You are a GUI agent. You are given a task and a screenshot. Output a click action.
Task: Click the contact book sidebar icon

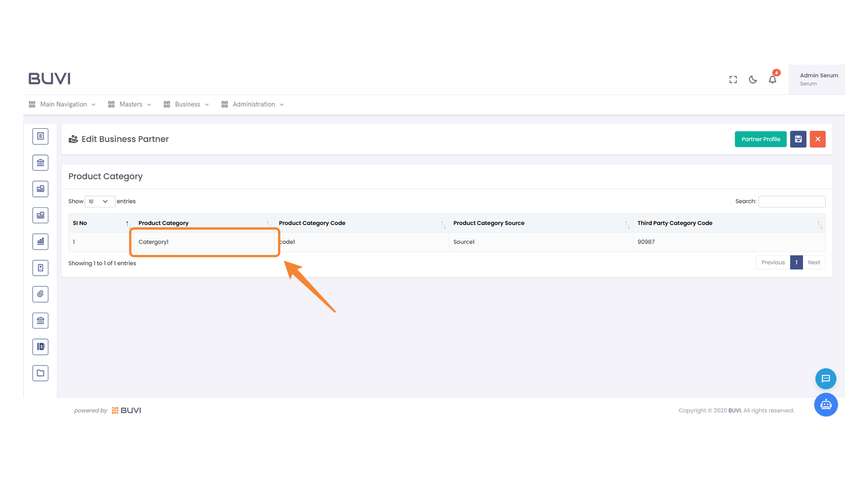pos(40,347)
